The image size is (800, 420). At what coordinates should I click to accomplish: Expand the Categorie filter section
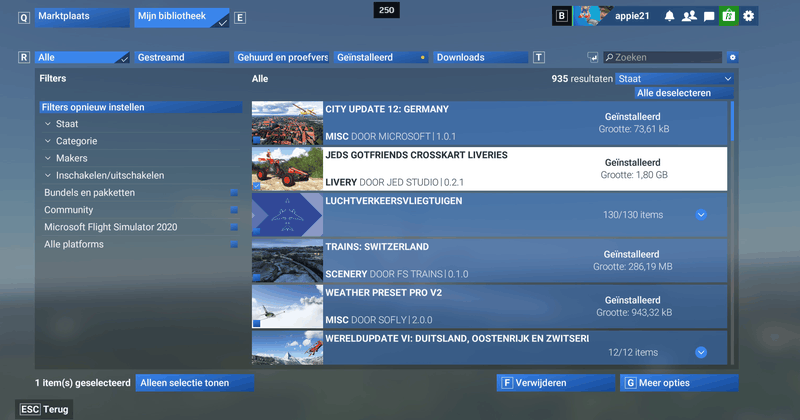click(140, 141)
